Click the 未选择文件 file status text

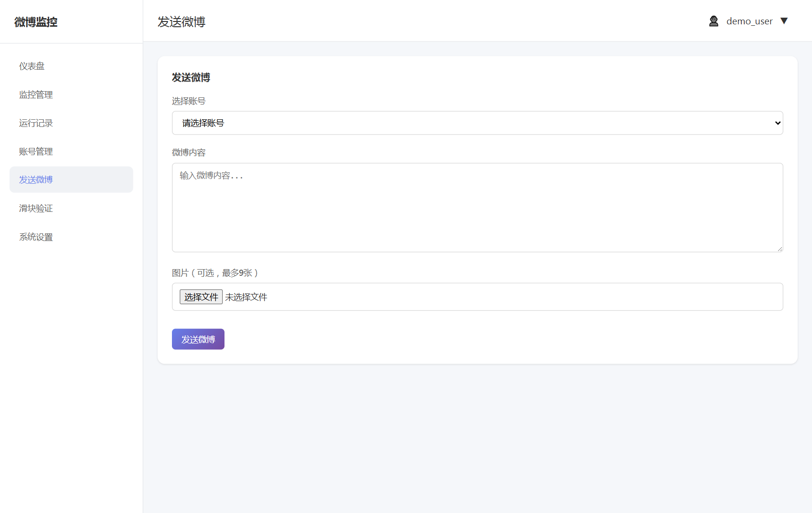coord(246,297)
